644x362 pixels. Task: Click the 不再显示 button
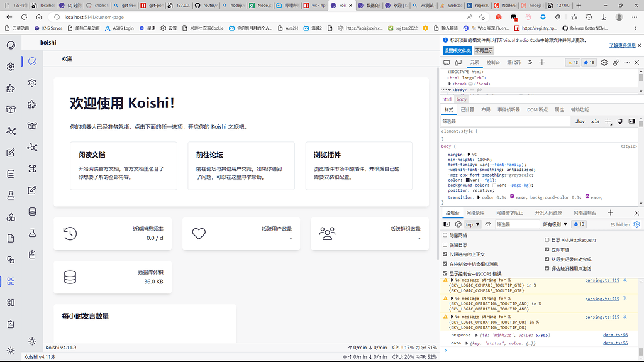click(x=484, y=50)
